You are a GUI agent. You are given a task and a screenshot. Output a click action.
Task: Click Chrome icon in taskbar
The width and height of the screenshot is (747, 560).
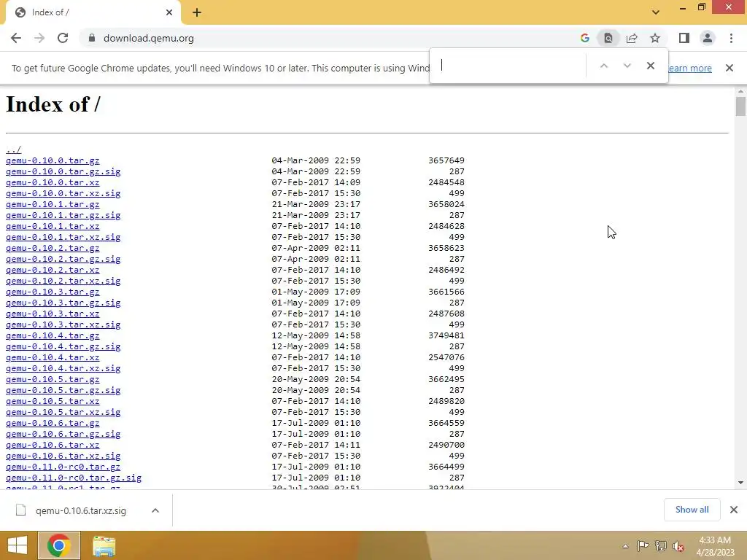coord(58,545)
